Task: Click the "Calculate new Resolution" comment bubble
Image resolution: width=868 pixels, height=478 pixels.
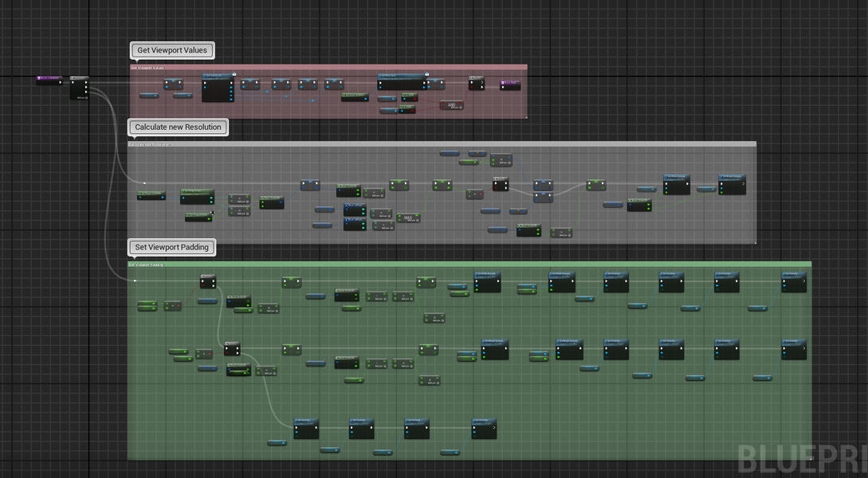Action: pos(179,127)
